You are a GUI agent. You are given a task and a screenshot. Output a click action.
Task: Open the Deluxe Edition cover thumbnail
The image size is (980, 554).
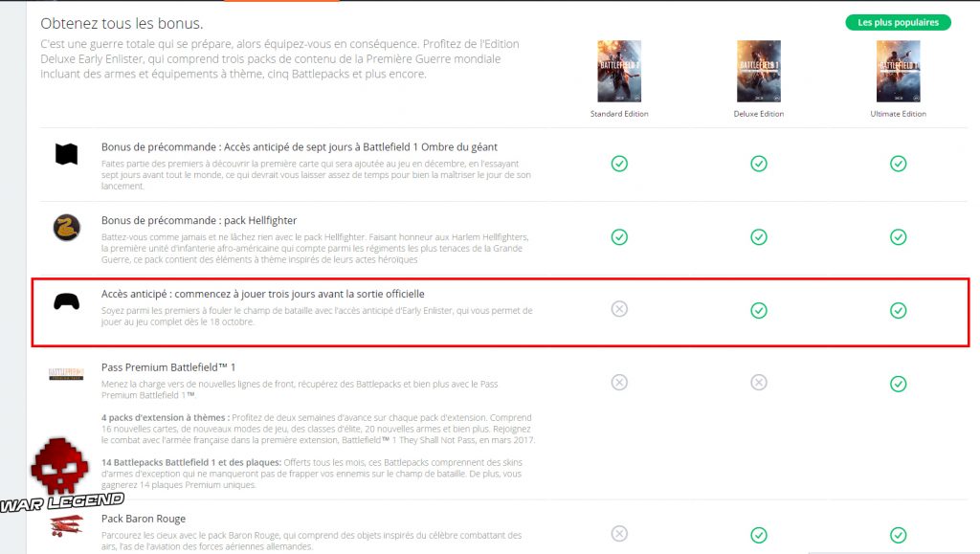coord(759,72)
